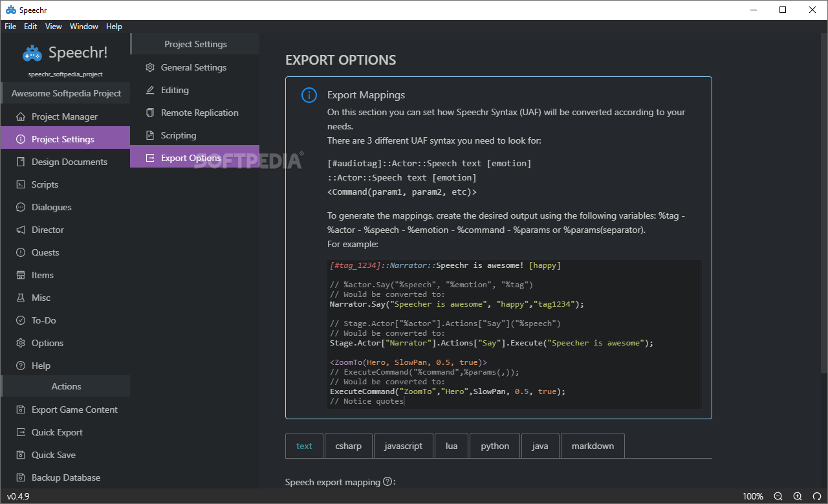The height and width of the screenshot is (504, 828).
Task: Open the File menu
Action: click(10, 27)
